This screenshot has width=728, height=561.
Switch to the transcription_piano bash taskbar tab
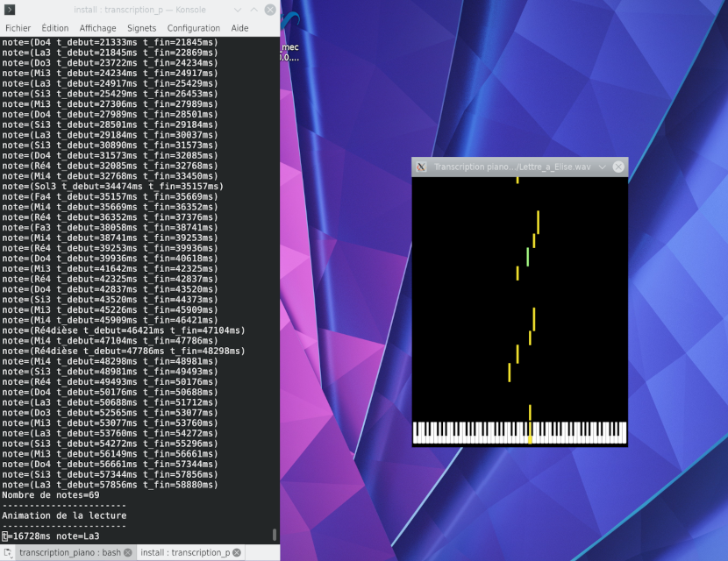click(70, 553)
